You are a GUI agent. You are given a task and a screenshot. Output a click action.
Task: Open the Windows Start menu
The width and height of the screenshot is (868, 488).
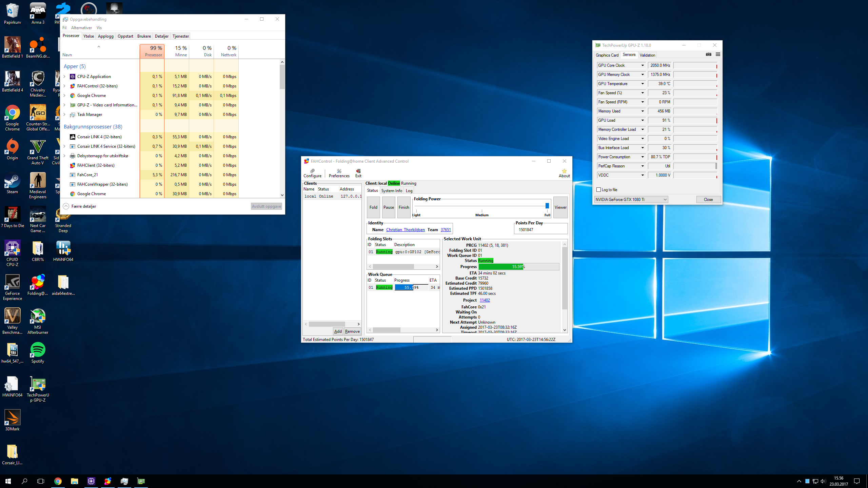(8, 481)
